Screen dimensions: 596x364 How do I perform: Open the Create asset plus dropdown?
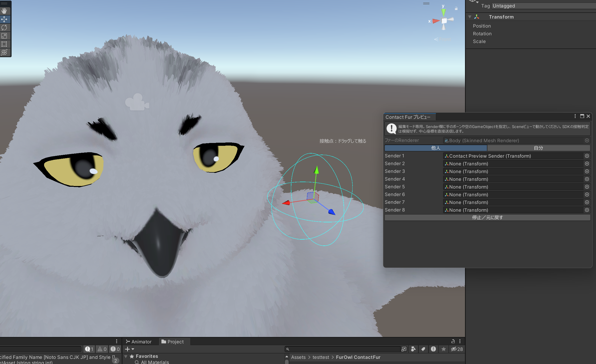(x=130, y=349)
